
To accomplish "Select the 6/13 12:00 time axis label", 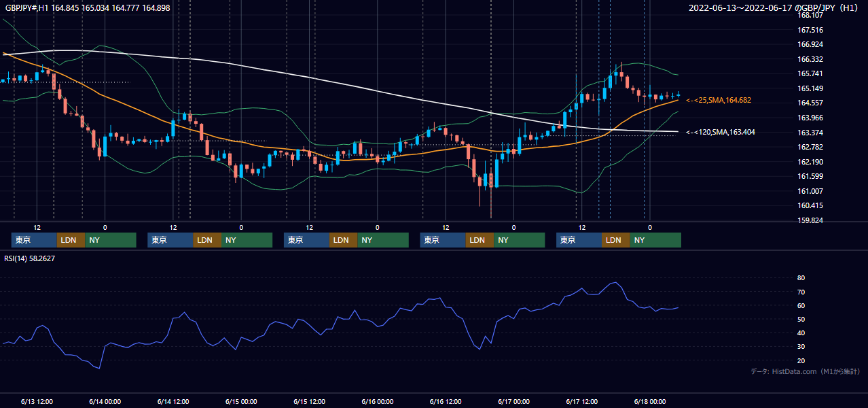I will [37, 401].
